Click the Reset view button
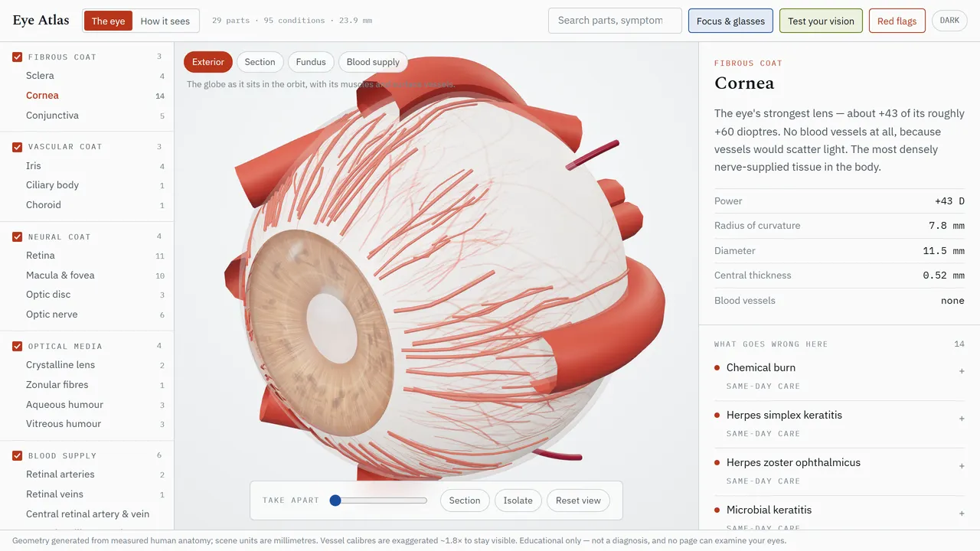Image resolution: width=980 pixels, height=551 pixels. click(x=578, y=500)
